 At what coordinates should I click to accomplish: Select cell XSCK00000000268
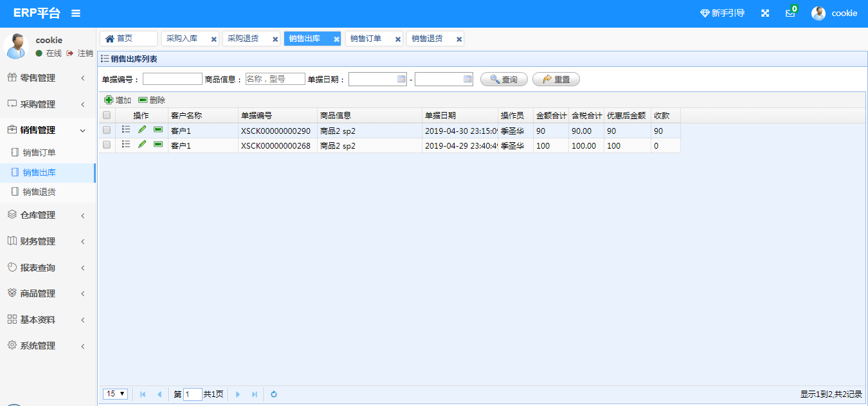(x=278, y=146)
